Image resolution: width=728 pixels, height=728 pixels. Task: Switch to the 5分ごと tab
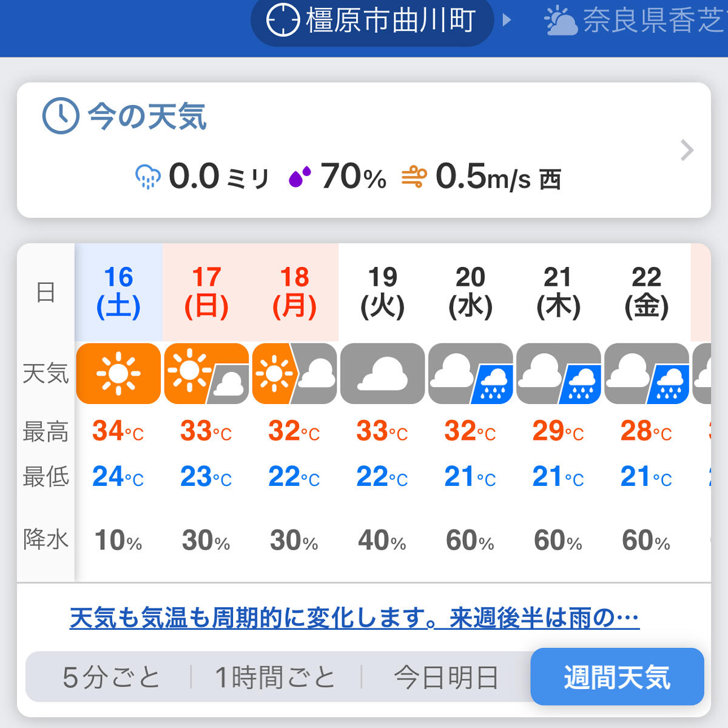point(111,677)
